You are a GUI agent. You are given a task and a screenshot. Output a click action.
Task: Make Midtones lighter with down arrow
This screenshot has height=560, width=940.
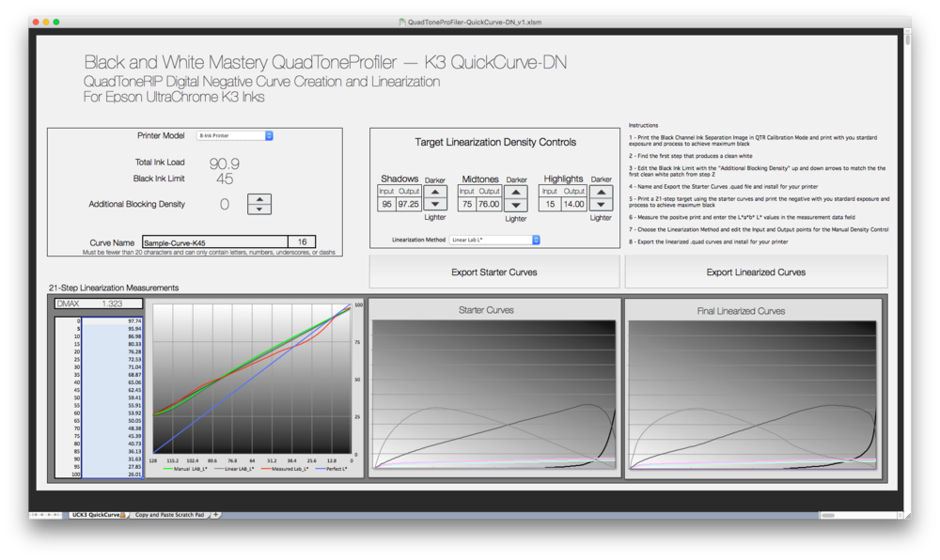(x=515, y=205)
